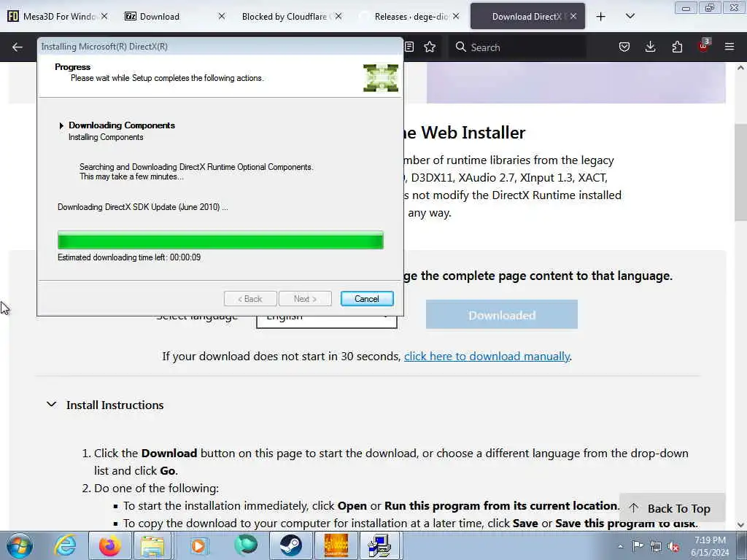Screen dimensions: 747x560
Task: Click the muted volume tray icon
Action: pos(673,546)
